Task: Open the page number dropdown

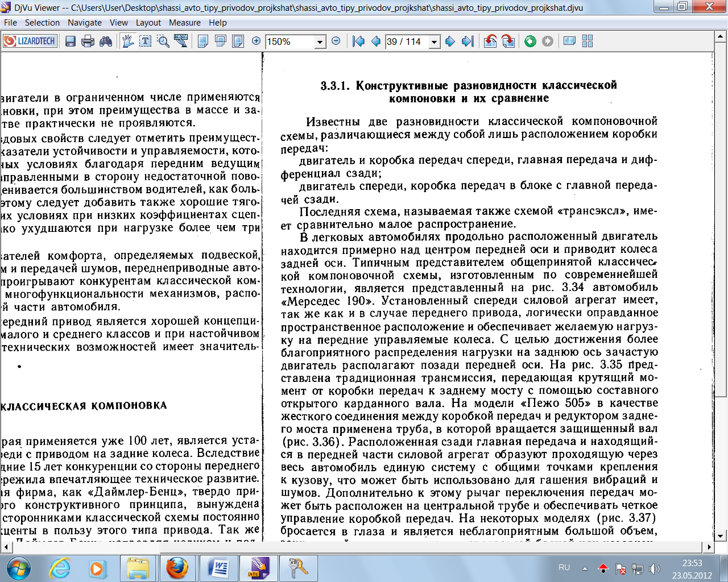Action: pos(435,41)
